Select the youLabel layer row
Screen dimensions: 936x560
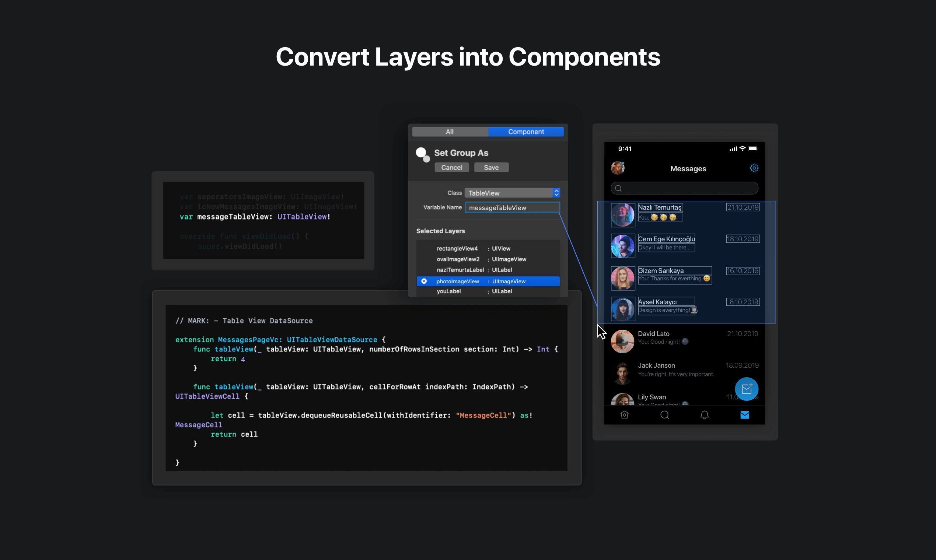pyautogui.click(x=488, y=291)
